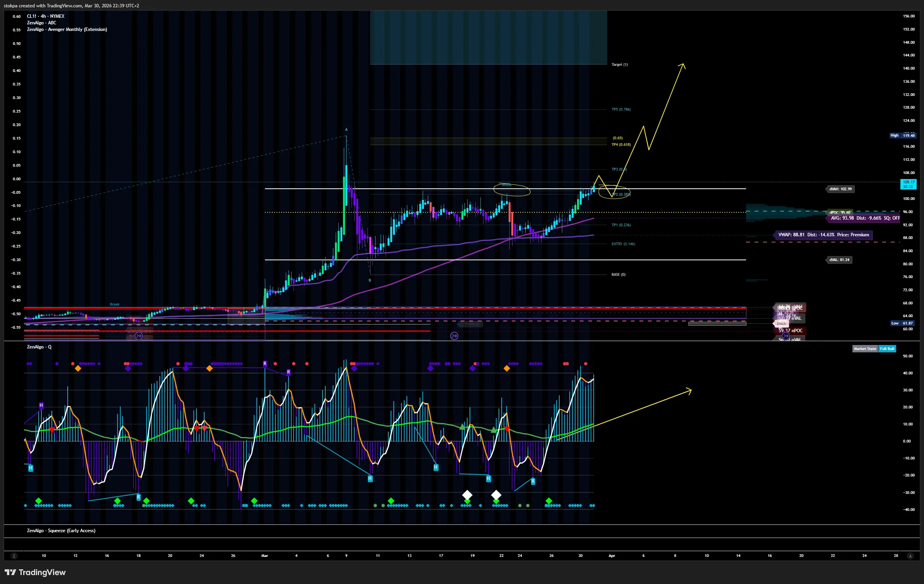Select the dVAH: 102.99 price label
The width and height of the screenshot is (924, 584).
[x=840, y=189]
